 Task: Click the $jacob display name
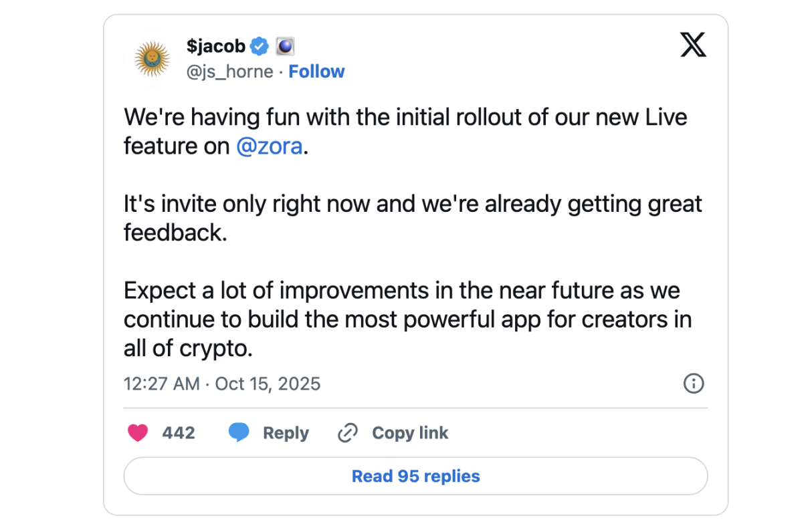(215, 47)
